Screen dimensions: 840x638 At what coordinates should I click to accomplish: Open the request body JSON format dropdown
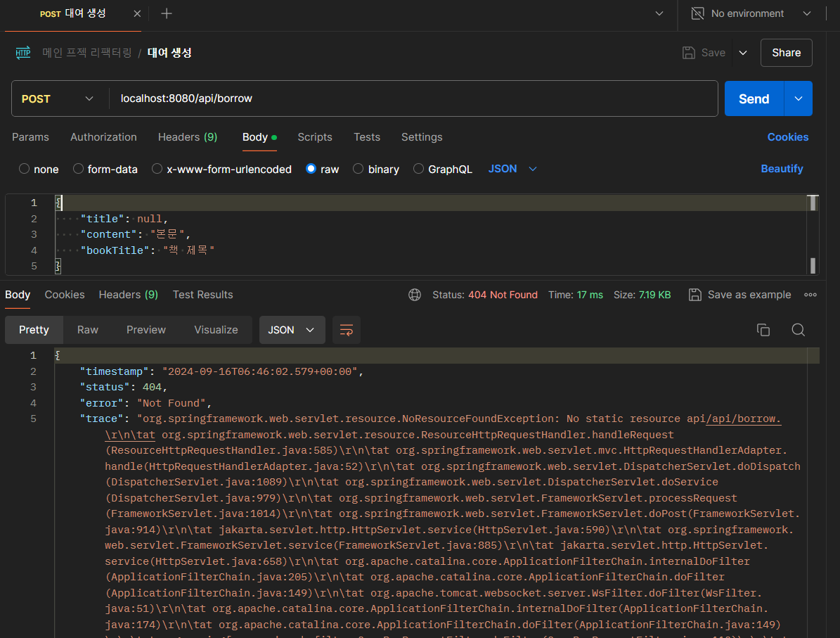pos(512,169)
